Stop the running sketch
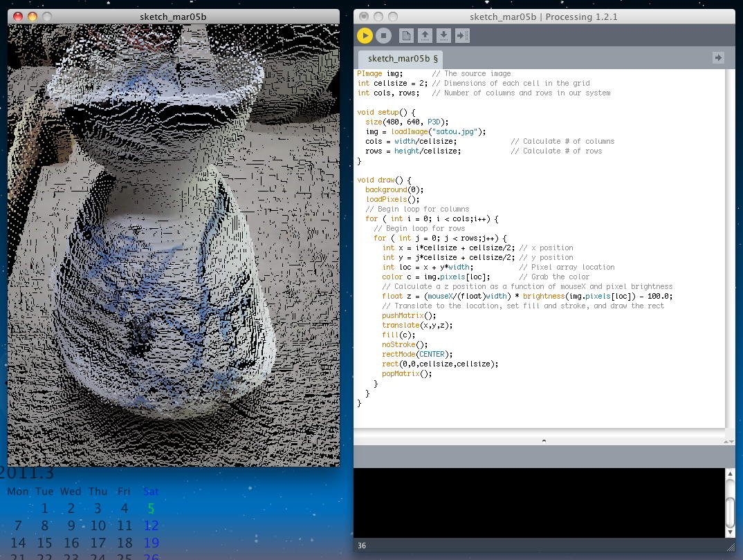The image size is (743, 560). click(x=384, y=35)
